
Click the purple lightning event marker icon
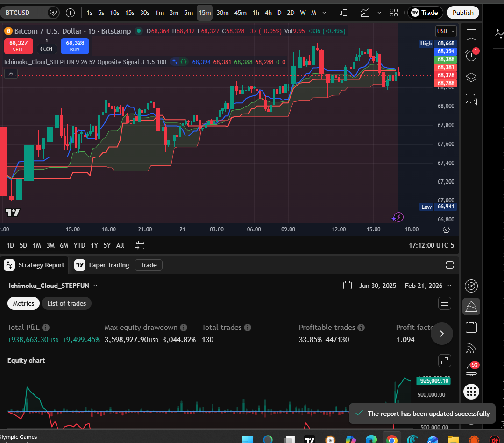(x=398, y=217)
